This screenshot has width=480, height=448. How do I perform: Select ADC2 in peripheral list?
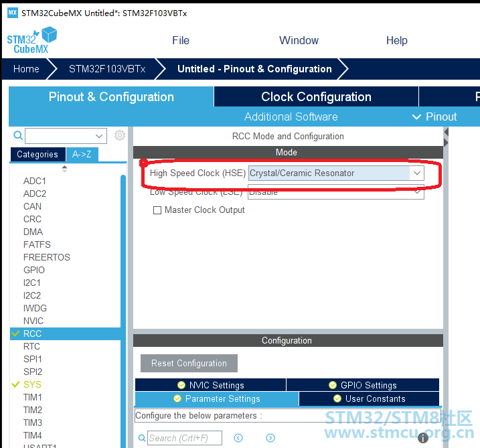coord(35,194)
